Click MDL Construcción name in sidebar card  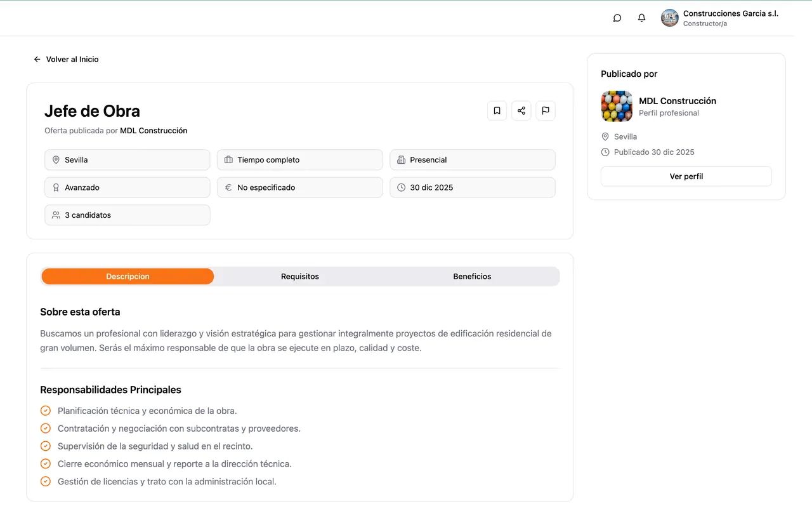click(678, 101)
